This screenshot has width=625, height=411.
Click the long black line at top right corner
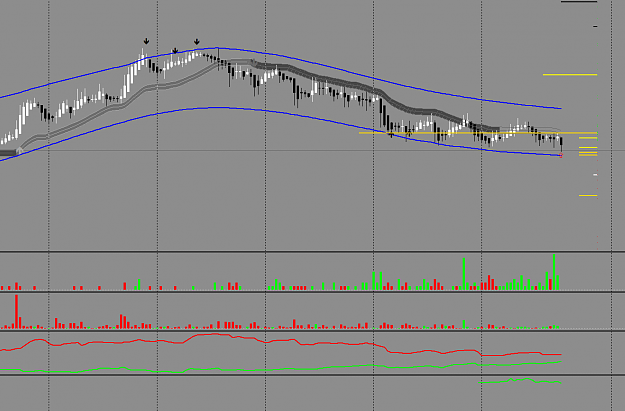(x=579, y=2)
